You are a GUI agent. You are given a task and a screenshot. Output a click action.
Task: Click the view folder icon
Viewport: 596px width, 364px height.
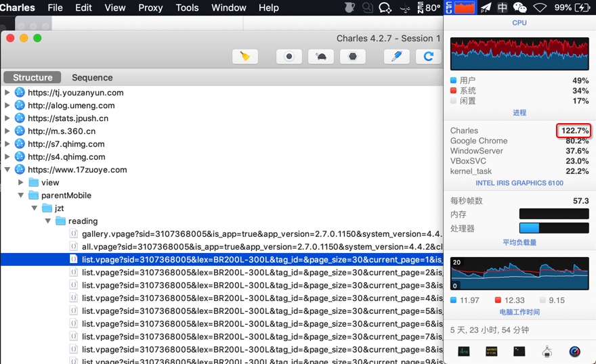(x=34, y=182)
